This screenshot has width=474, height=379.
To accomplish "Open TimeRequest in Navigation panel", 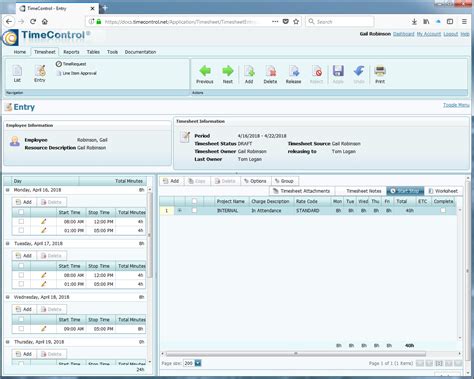I will click(71, 64).
